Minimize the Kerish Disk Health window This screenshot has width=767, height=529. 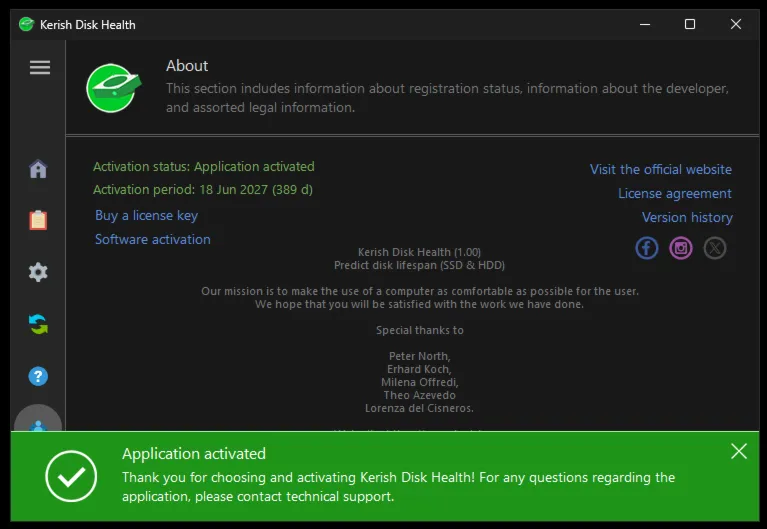tap(645, 24)
